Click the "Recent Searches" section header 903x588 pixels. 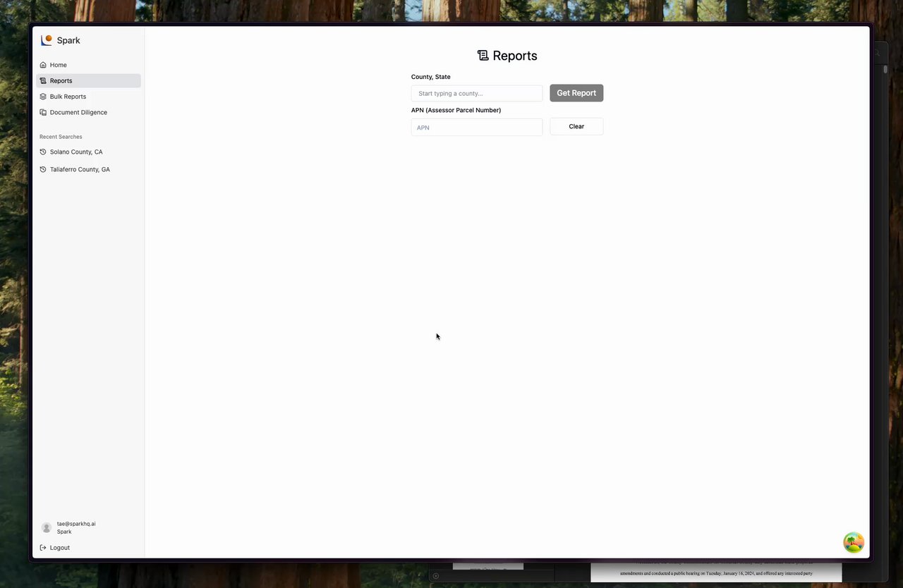(61, 137)
